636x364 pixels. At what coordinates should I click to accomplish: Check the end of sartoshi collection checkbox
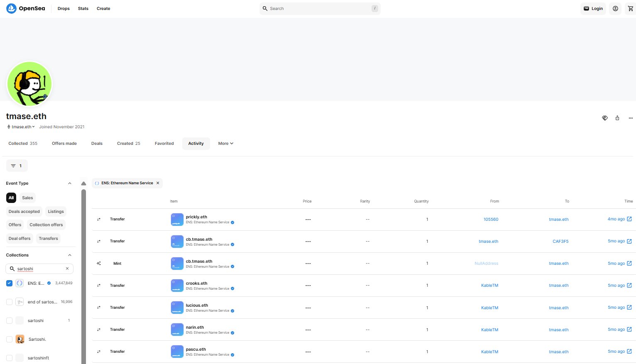(9, 302)
